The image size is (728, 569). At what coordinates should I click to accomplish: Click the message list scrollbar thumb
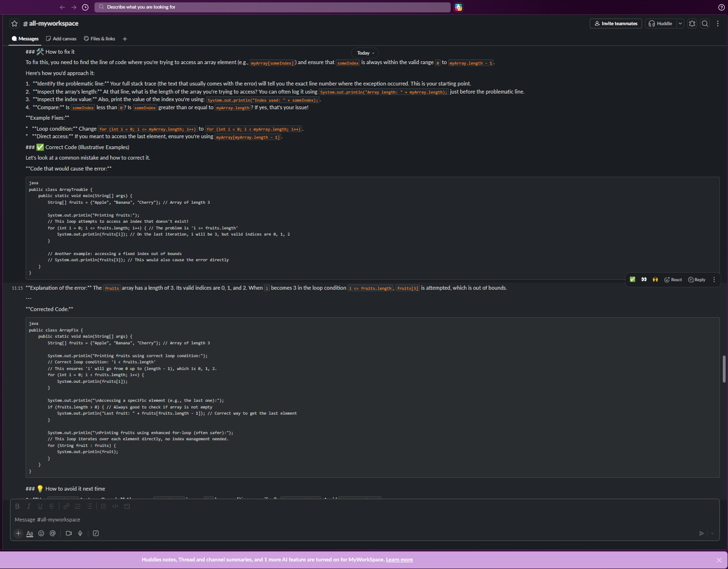click(724, 369)
